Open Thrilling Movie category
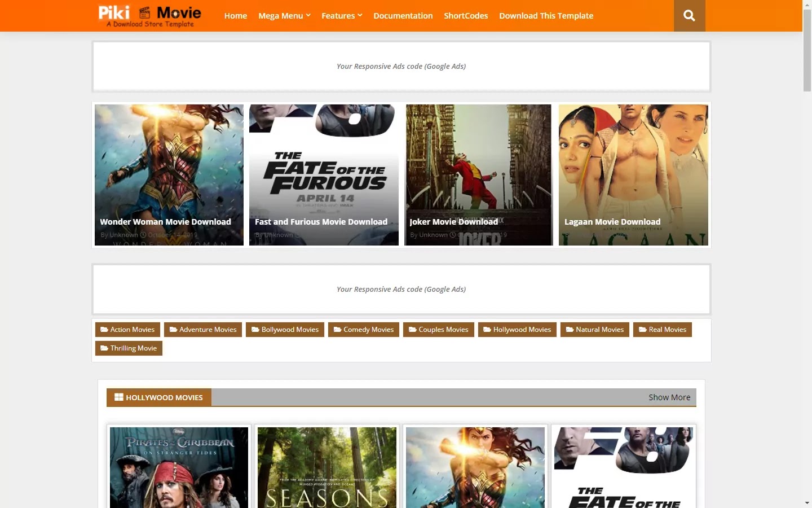This screenshot has width=812, height=508. [129, 348]
